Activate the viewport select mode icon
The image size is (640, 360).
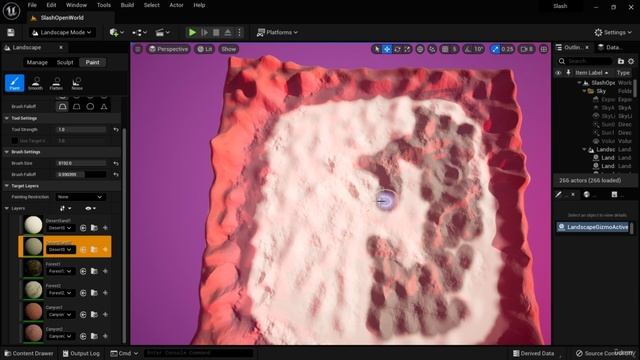pyautogui.click(x=377, y=49)
